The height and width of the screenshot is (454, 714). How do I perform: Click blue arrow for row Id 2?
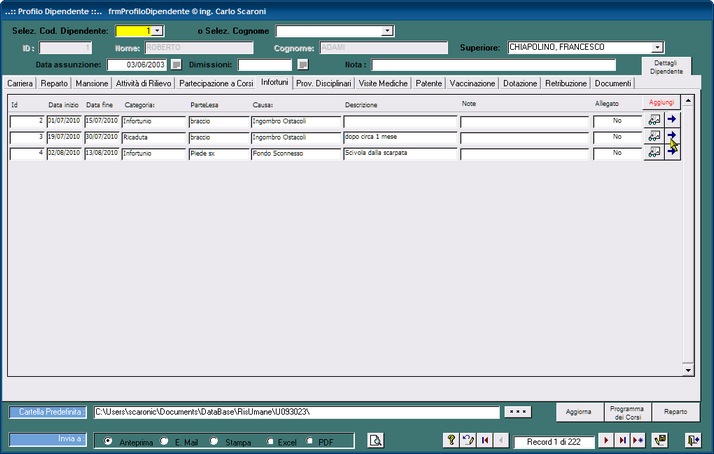(672, 120)
